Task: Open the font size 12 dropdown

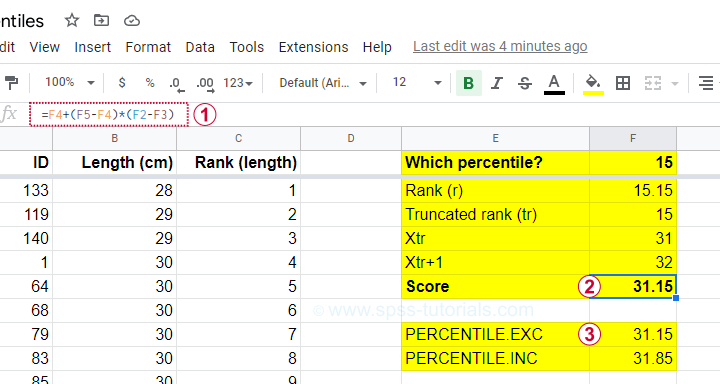Action: 417,83
